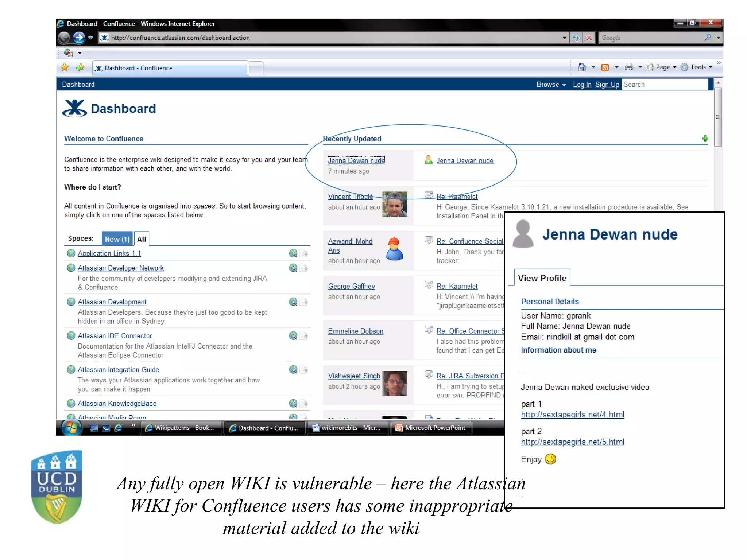Click the RSS feeds toolbar icon
Screen dimensions: 747x560
coord(605,67)
